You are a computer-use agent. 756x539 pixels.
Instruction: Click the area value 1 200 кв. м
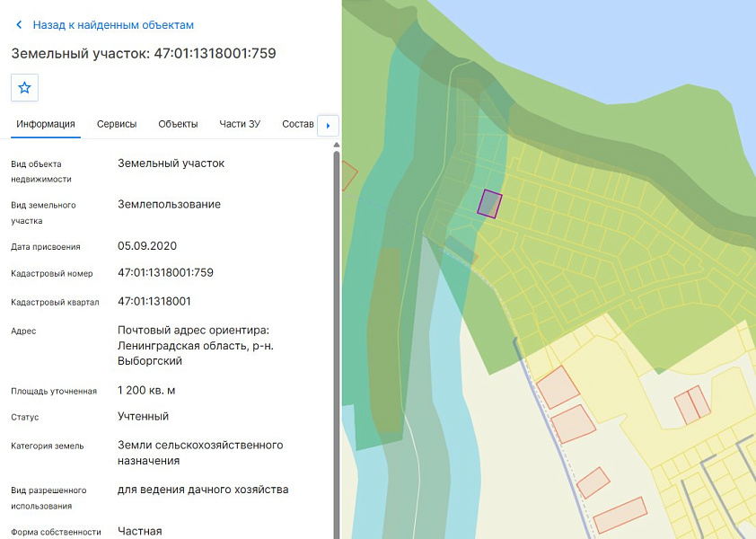146,391
